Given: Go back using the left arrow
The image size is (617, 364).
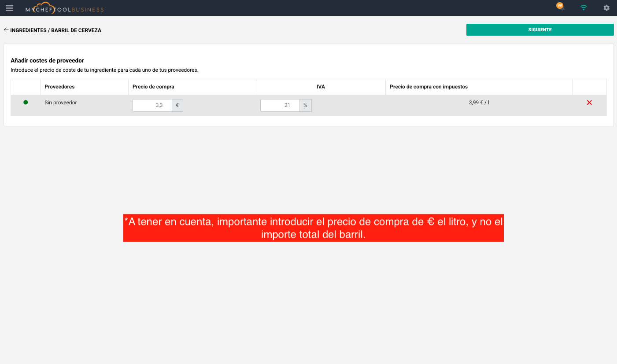Looking at the screenshot, I should (6, 30).
